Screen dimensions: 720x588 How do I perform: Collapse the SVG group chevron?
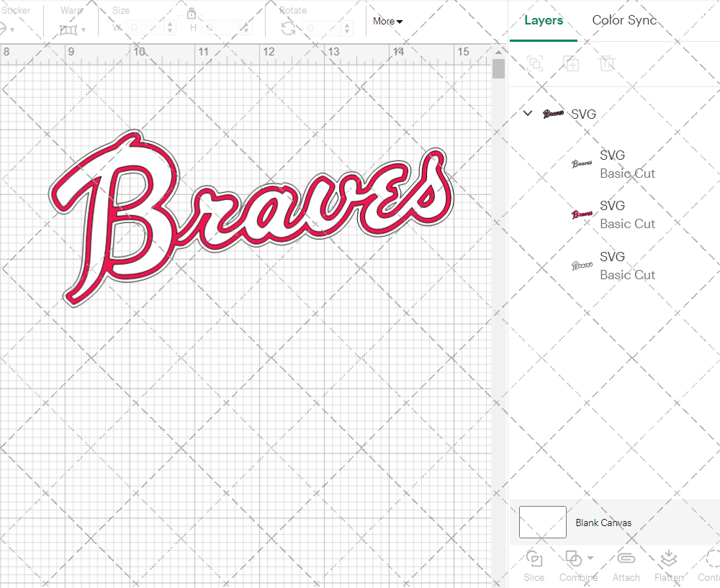coord(528,113)
